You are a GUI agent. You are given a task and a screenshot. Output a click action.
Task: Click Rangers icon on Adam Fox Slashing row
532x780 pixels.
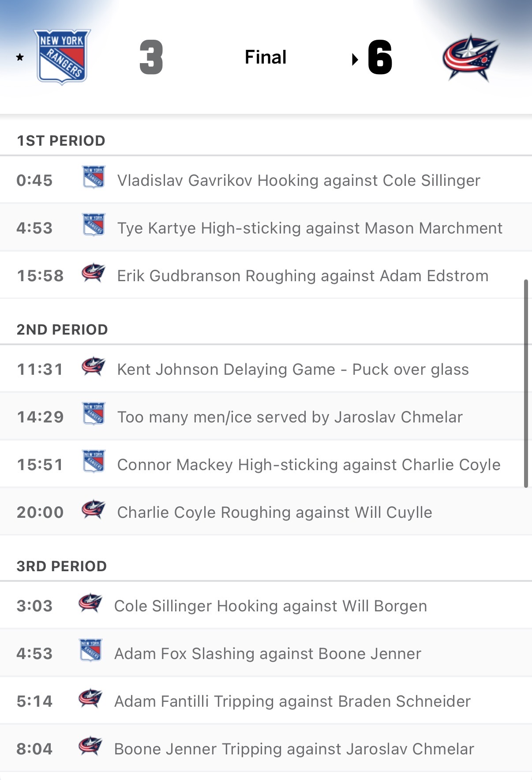(x=91, y=650)
